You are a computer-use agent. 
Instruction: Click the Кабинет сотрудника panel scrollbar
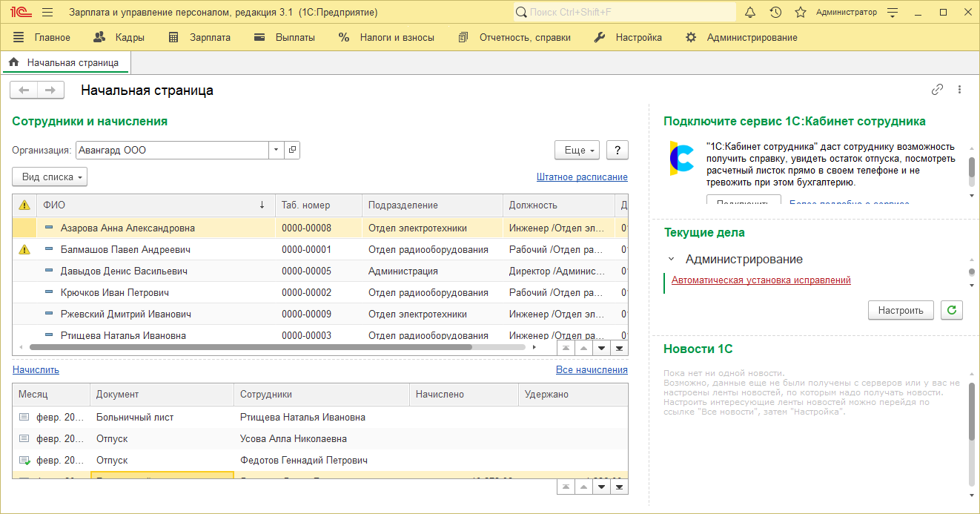click(x=972, y=168)
